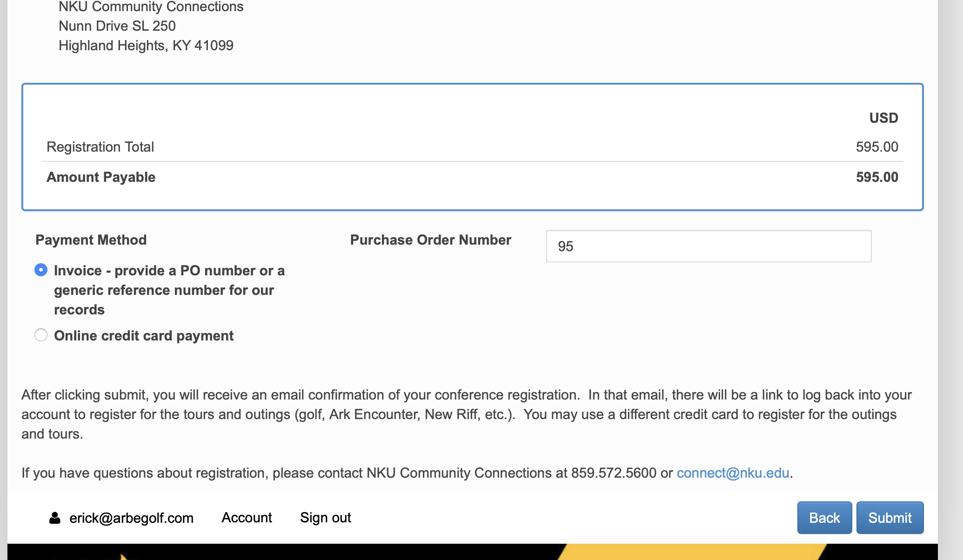Click the bold Amount Payable 595.00 value
The width and height of the screenshot is (963, 560).
(876, 177)
